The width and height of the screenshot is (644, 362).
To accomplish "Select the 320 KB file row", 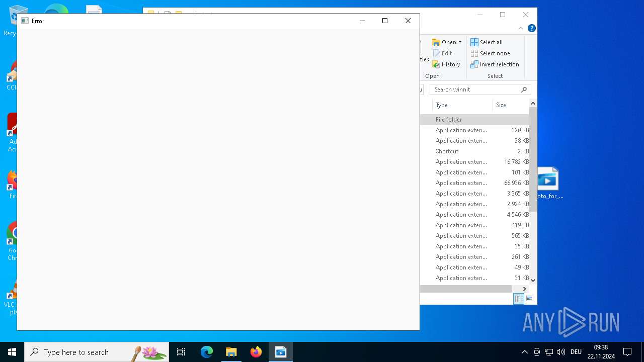I will point(474,130).
